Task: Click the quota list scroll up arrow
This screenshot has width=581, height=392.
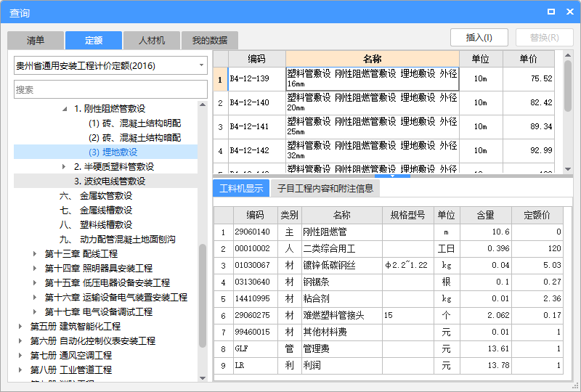Action: click(x=568, y=55)
